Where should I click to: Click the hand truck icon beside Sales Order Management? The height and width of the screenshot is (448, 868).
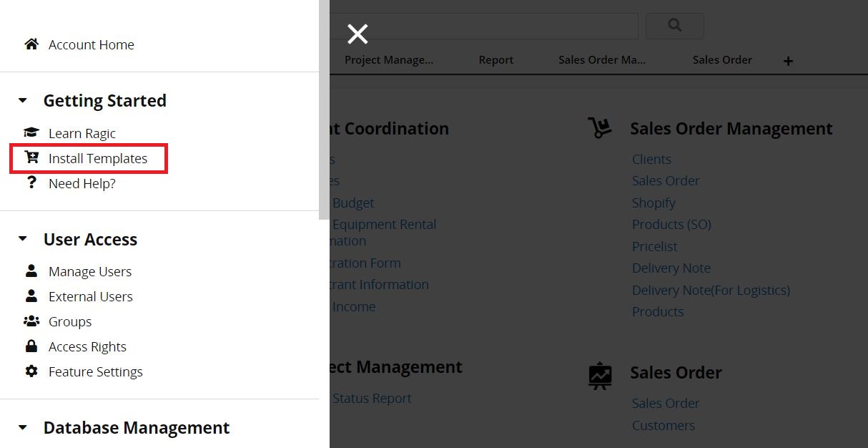[x=600, y=127]
